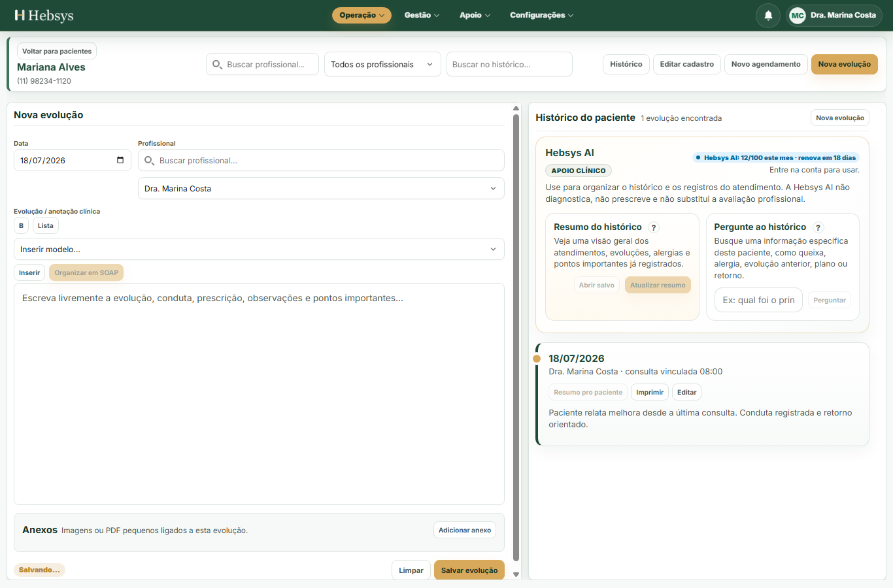Focus the Buscar no histórico field
This screenshot has height=588, width=893.
509,64
